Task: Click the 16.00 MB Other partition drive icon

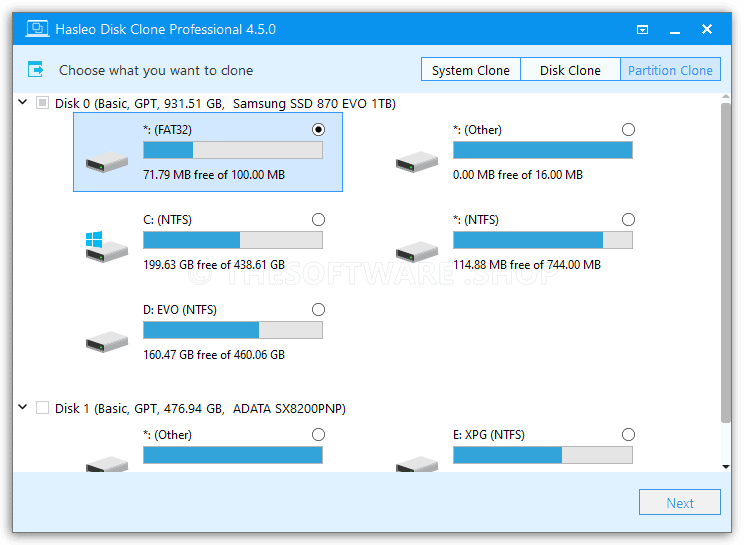Action: pos(417,162)
